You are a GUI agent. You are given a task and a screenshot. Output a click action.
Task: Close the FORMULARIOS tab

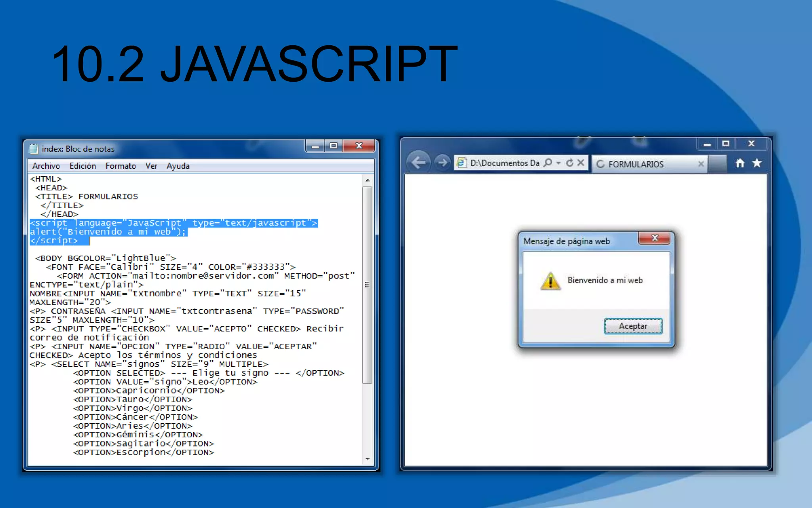[x=701, y=164]
